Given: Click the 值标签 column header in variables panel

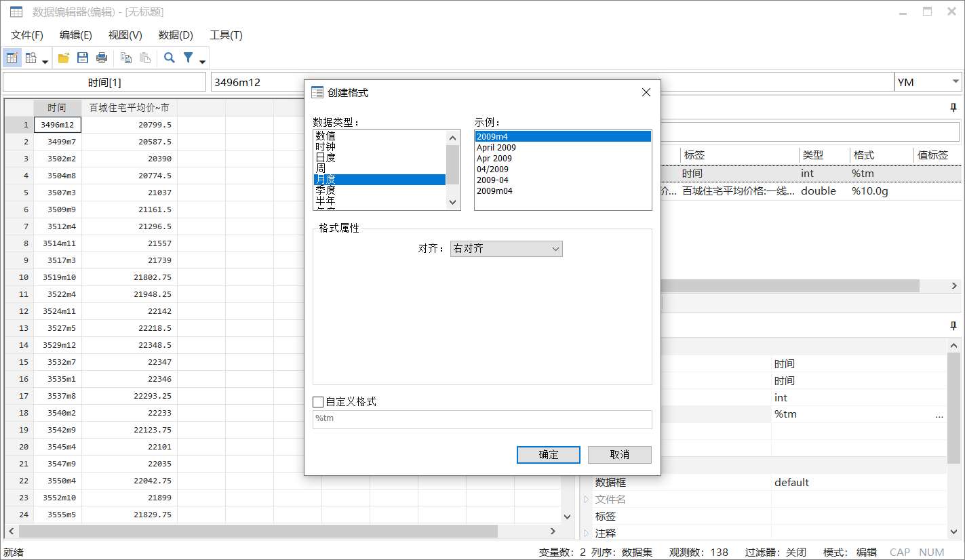Looking at the screenshot, I should pos(937,155).
